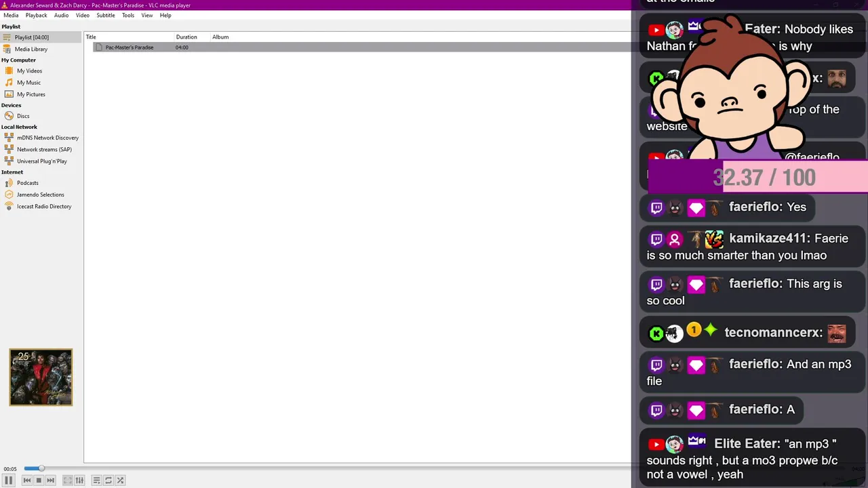The image size is (868, 488).
Task: Click the tecnomanncerx chat message
Action: pos(747,333)
